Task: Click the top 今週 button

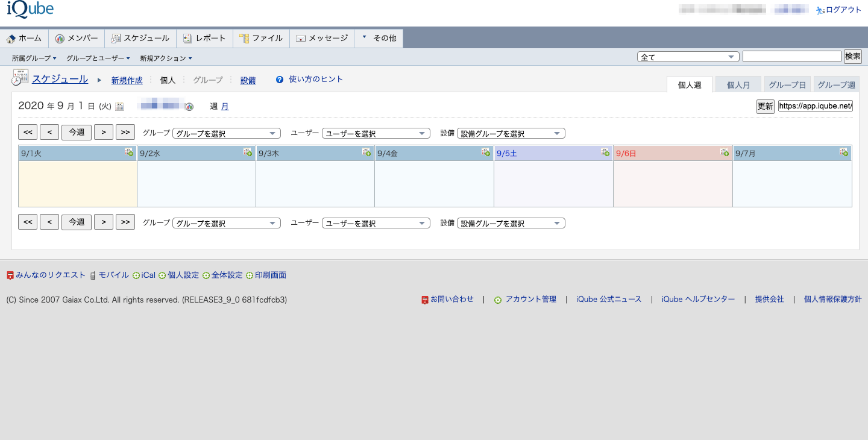Action: 77,133
